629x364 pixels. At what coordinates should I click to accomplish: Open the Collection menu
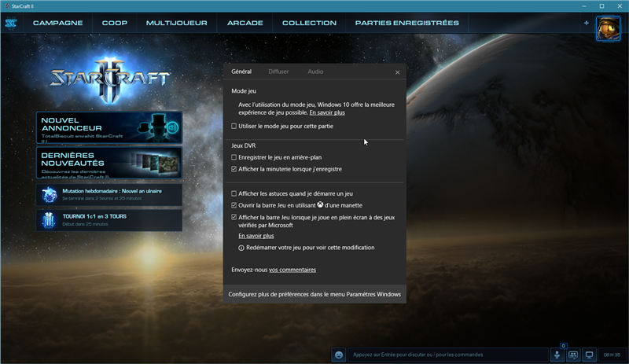pyautogui.click(x=309, y=23)
